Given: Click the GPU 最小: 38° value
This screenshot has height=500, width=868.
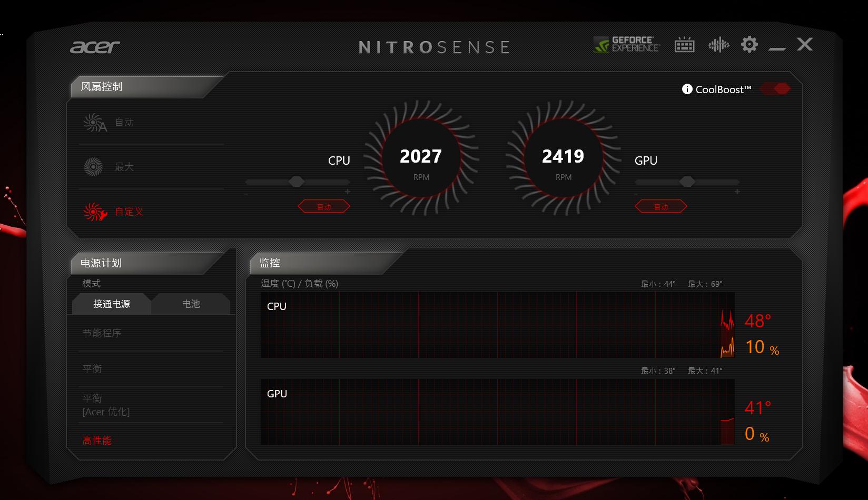Looking at the screenshot, I should 658,371.
